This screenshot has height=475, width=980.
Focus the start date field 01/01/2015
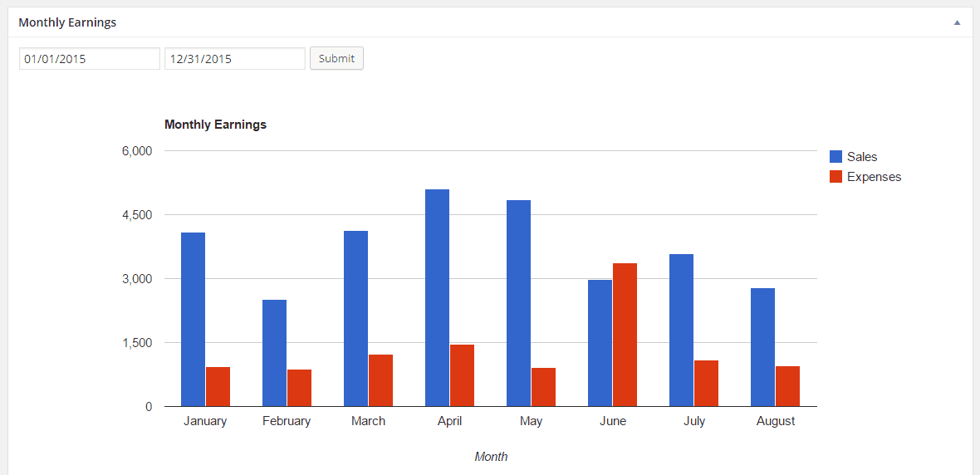coord(90,59)
